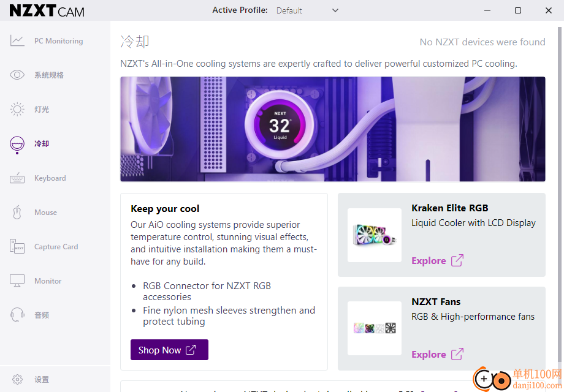Open the settings gear icon

17,379
